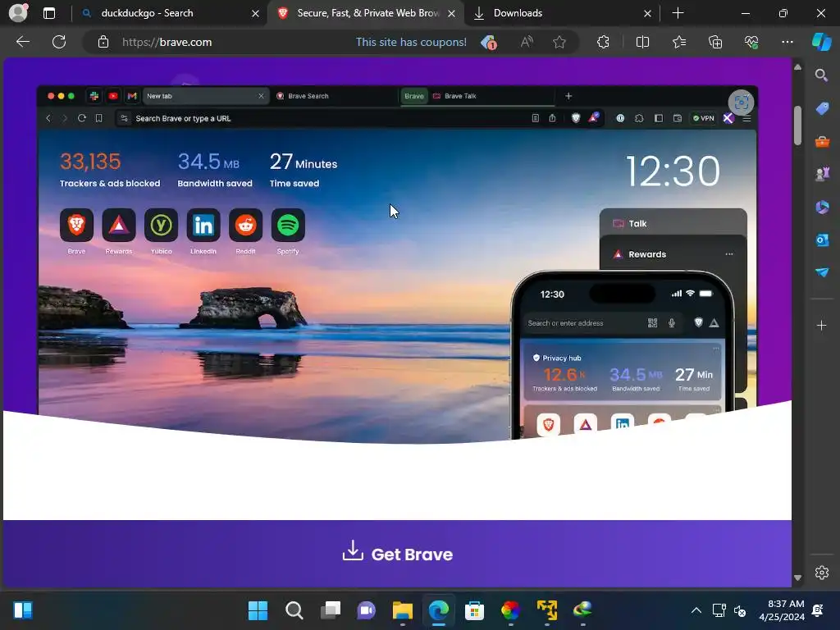Click the vertical scrollbar thumb

click(x=797, y=126)
